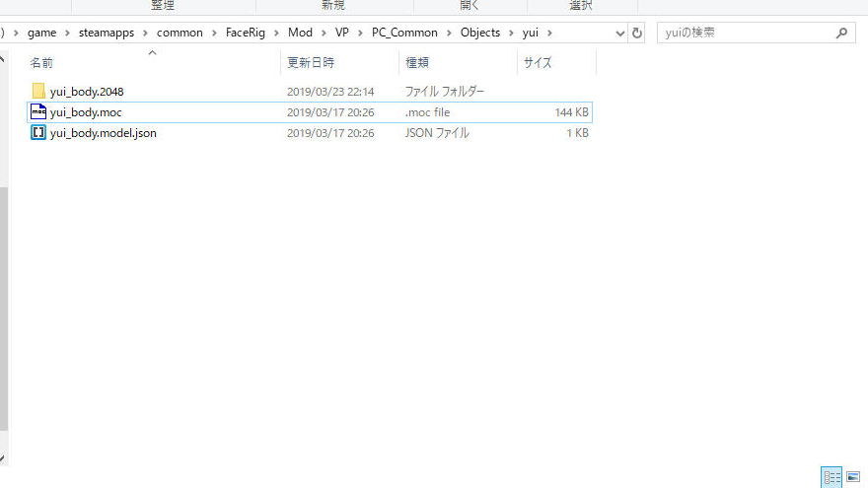Expand chevron after Objects in path

pos(511,33)
